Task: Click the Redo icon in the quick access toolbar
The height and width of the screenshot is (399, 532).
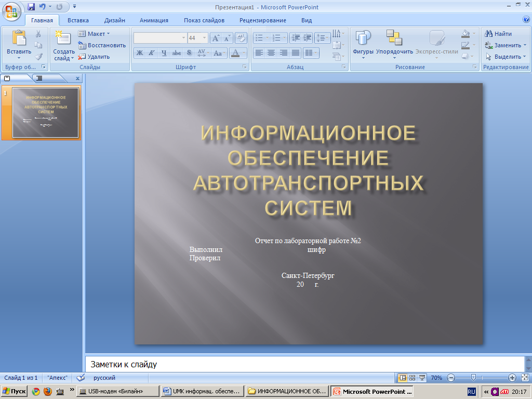Action: (59, 7)
